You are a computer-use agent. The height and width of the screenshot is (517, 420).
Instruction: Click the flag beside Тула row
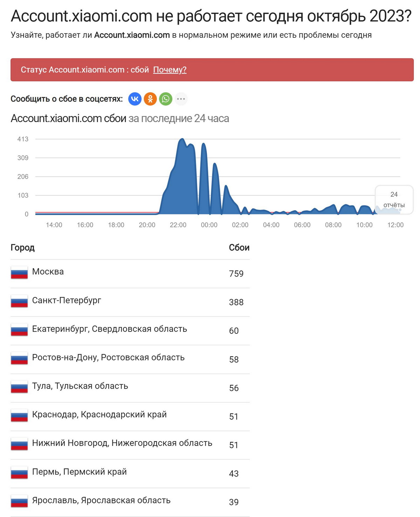click(x=19, y=387)
